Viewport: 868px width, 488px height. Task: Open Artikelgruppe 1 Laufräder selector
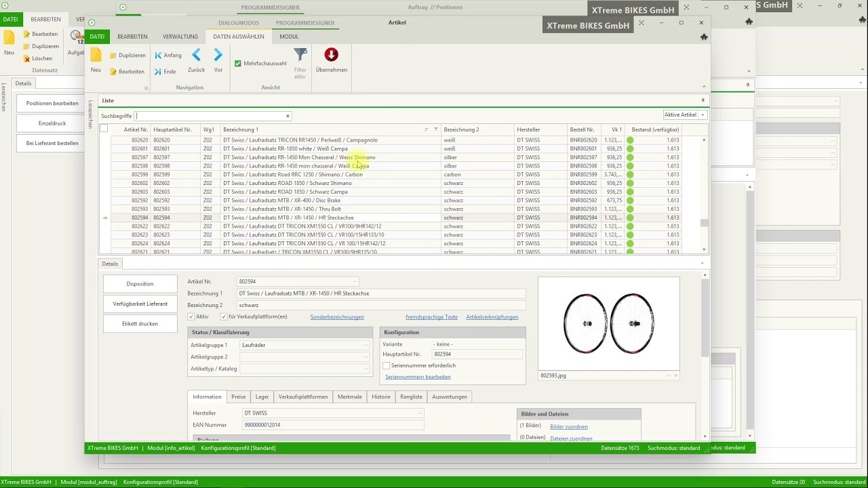pos(366,345)
